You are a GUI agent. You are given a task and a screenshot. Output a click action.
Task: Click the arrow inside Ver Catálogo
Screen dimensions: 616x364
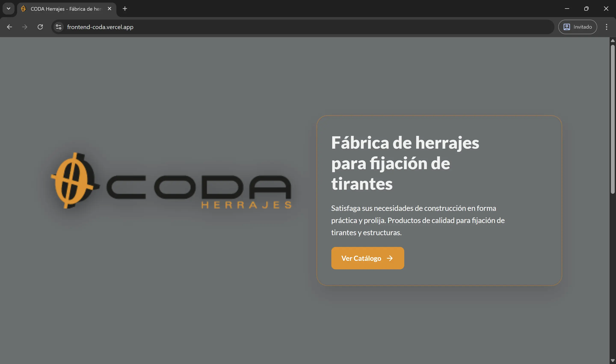390,258
